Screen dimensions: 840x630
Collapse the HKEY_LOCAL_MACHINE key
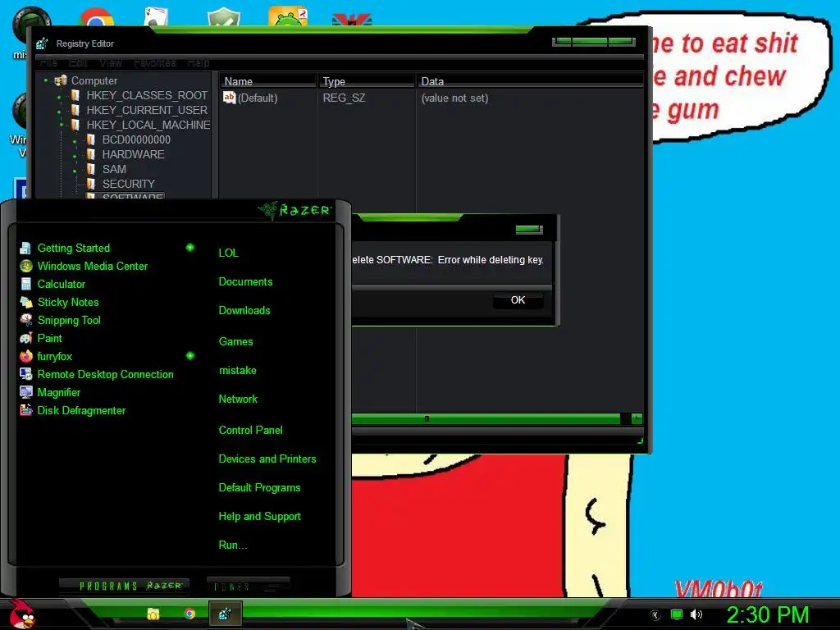point(61,125)
